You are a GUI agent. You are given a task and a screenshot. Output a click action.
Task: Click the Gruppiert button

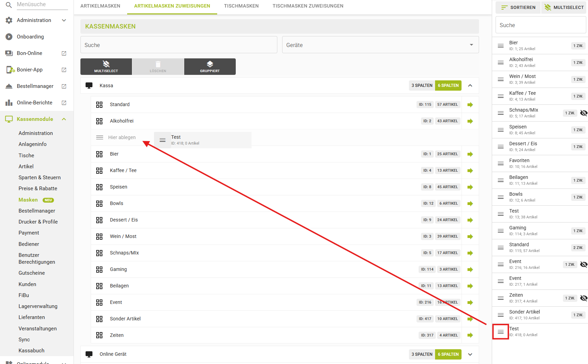pyautogui.click(x=210, y=67)
